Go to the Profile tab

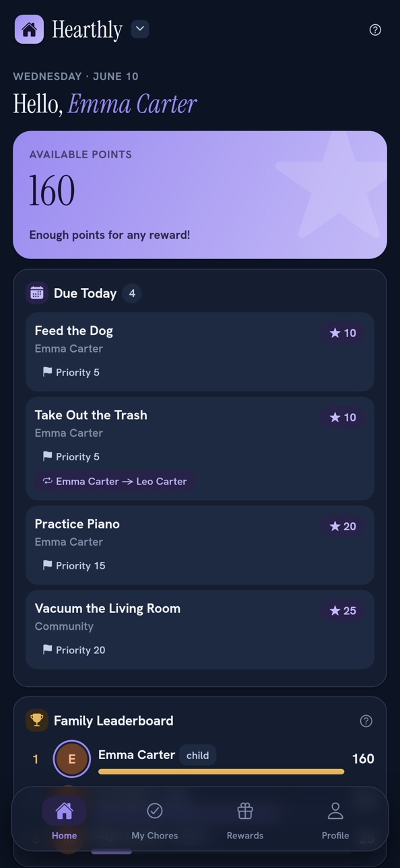[335, 820]
